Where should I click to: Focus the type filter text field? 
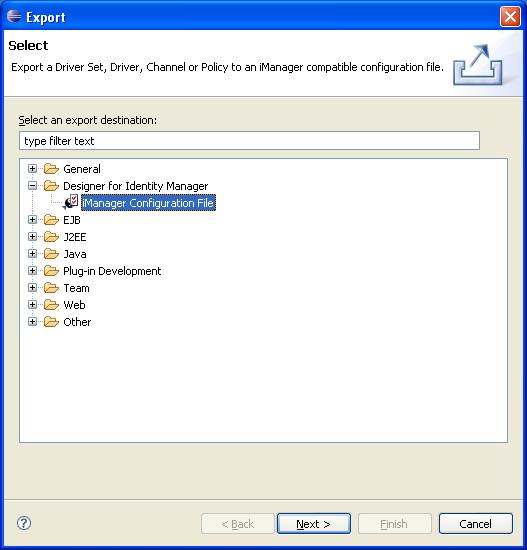pos(249,141)
